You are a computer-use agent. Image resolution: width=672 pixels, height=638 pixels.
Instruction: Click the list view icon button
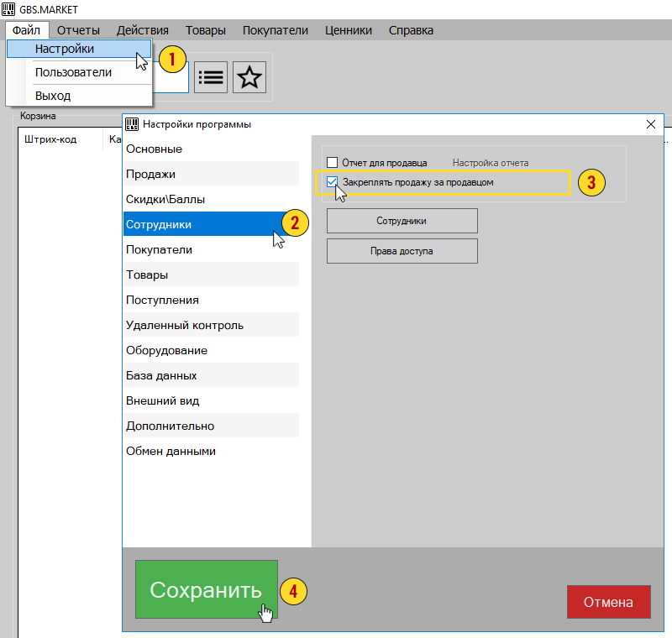coord(211,77)
